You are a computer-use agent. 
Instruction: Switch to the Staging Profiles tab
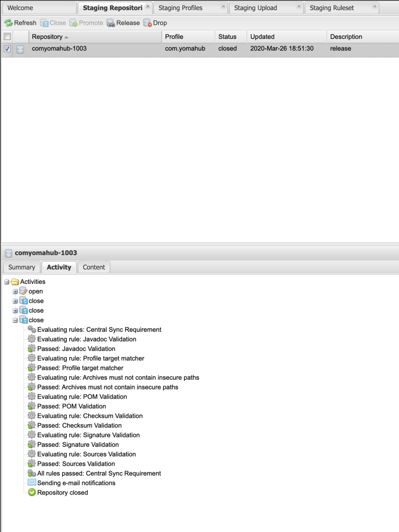coord(180,8)
